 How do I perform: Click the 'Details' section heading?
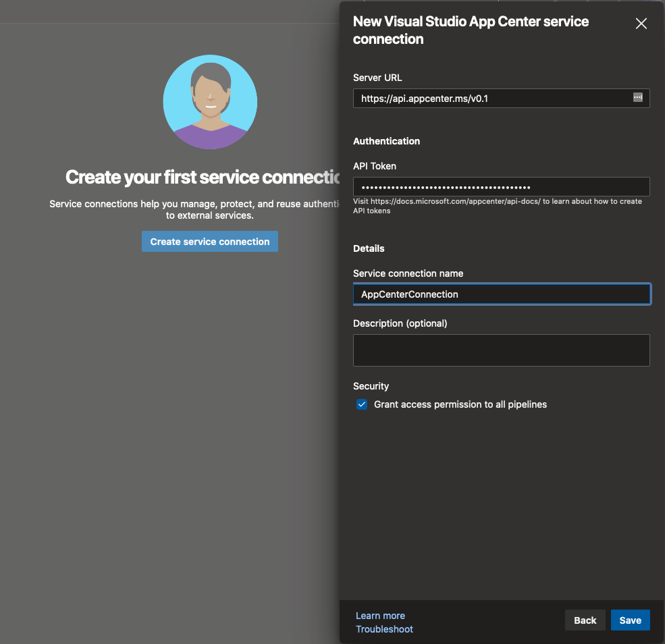coord(369,248)
